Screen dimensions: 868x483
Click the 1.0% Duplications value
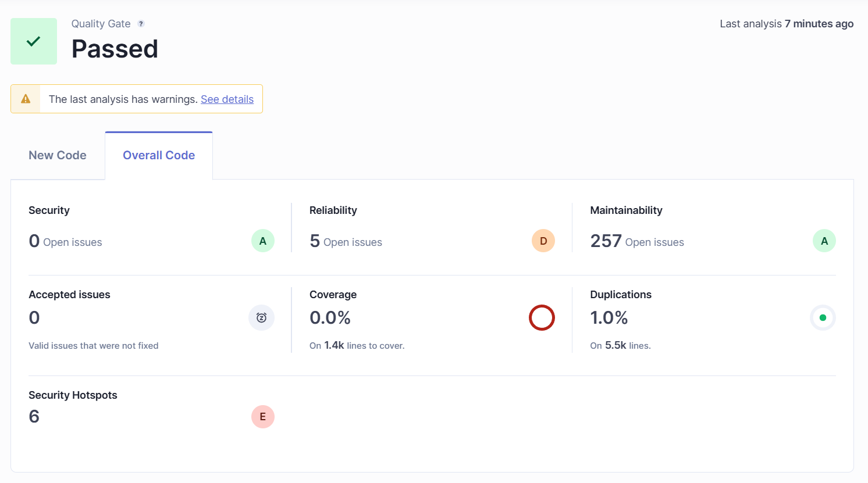(x=609, y=318)
